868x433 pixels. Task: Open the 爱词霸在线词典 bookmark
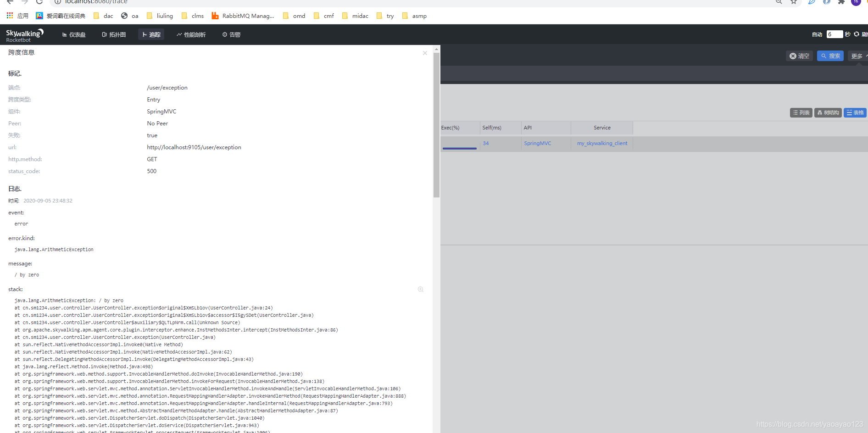click(x=61, y=16)
